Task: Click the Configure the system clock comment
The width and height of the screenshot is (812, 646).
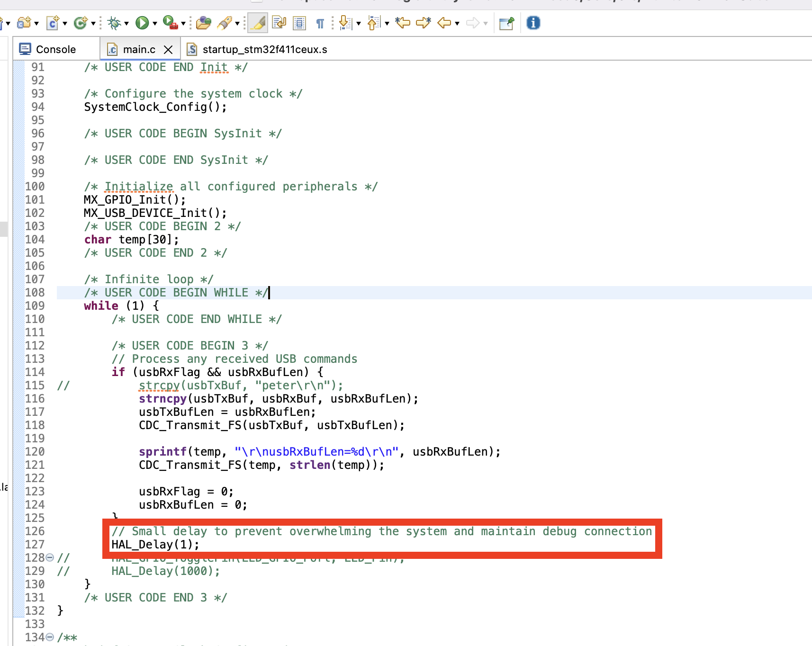Action: pyautogui.click(x=193, y=94)
